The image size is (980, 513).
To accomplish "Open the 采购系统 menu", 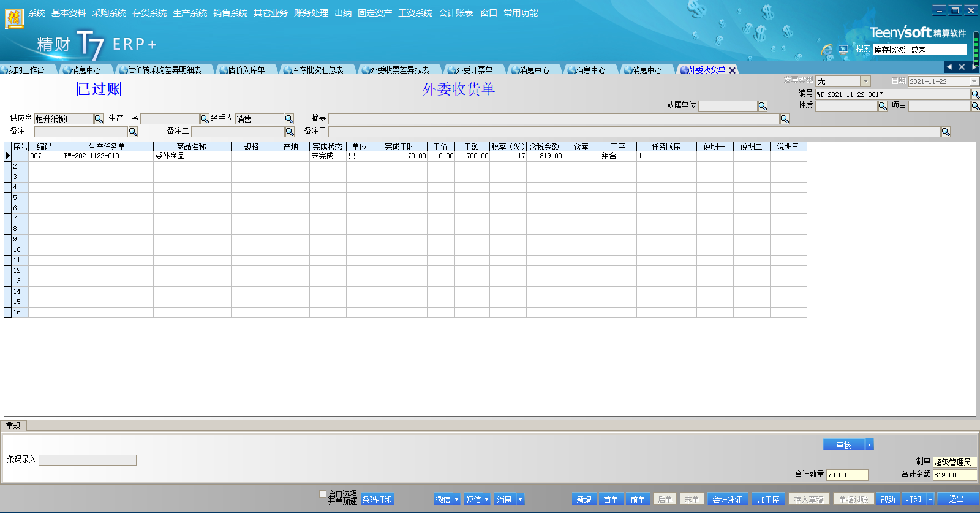I will (109, 13).
